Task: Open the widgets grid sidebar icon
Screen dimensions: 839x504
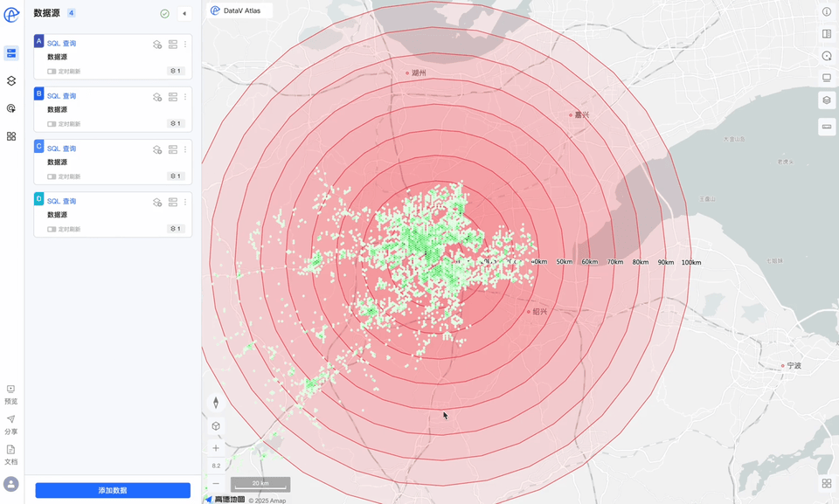Action: pos(11,136)
